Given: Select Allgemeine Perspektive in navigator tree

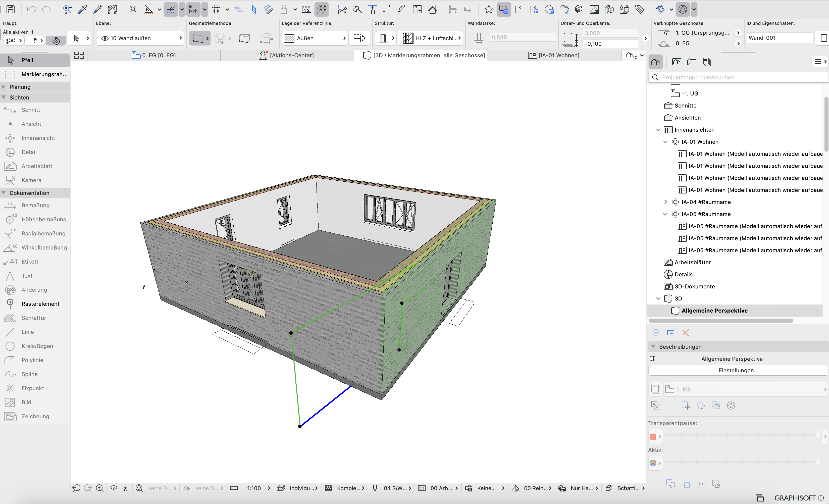Looking at the screenshot, I should pos(735,311).
